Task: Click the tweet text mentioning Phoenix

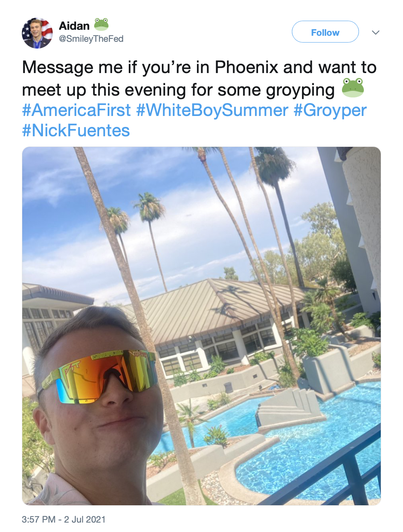Action: pos(199,68)
